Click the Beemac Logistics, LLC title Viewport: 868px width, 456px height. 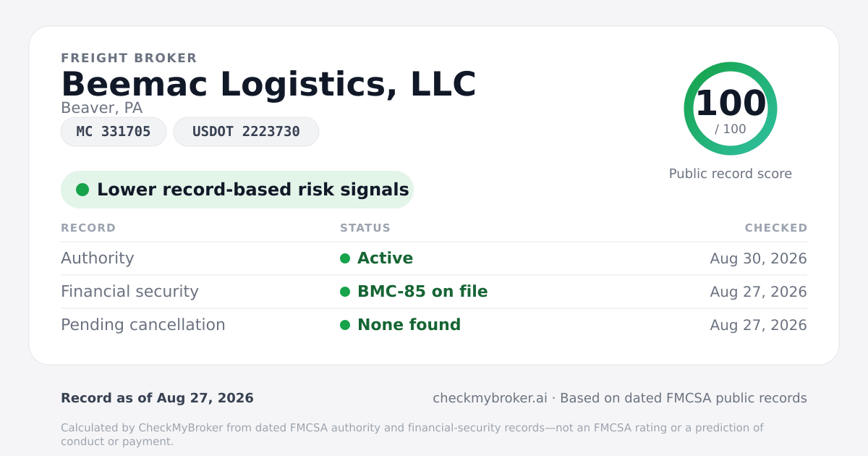coord(268,84)
